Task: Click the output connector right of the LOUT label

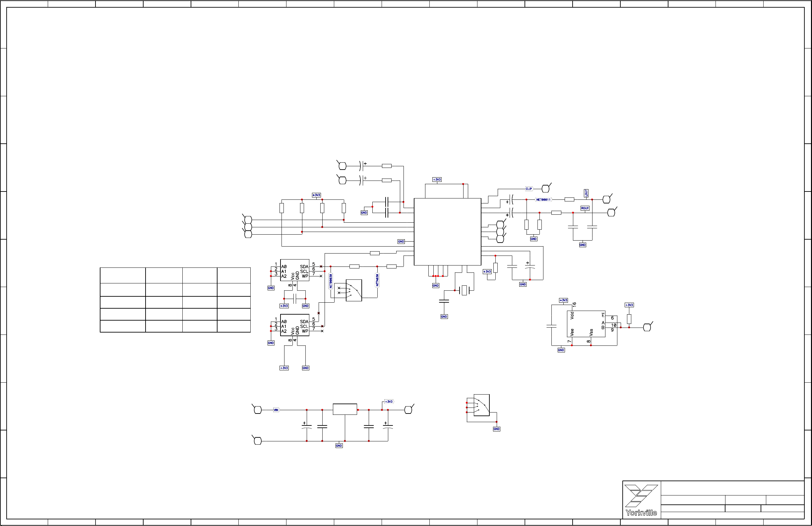Action: [607, 199]
